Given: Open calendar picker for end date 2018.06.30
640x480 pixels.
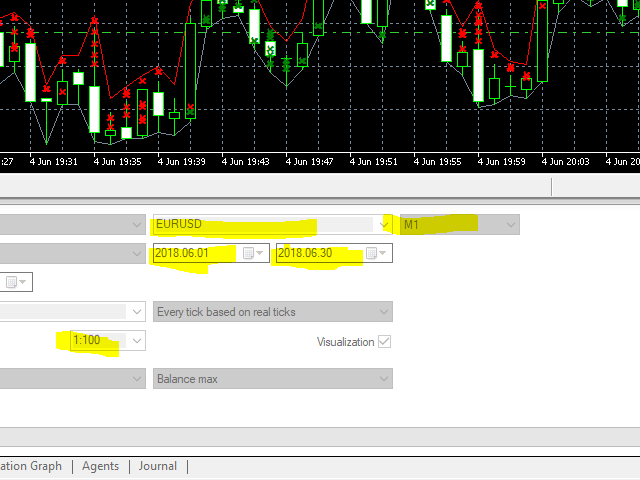Looking at the screenshot, I should [x=376, y=253].
